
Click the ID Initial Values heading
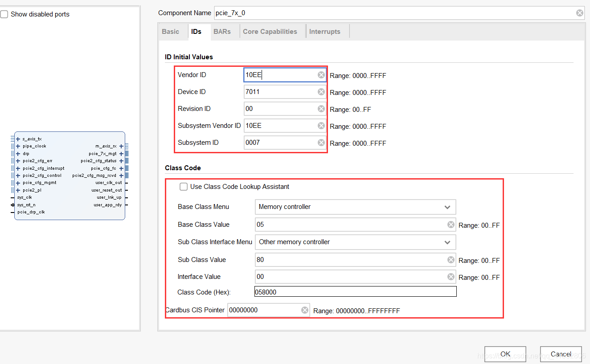pos(189,57)
